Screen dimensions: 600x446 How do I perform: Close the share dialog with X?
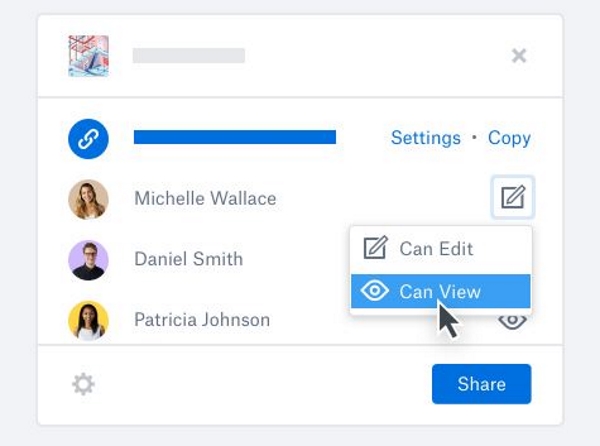point(519,56)
